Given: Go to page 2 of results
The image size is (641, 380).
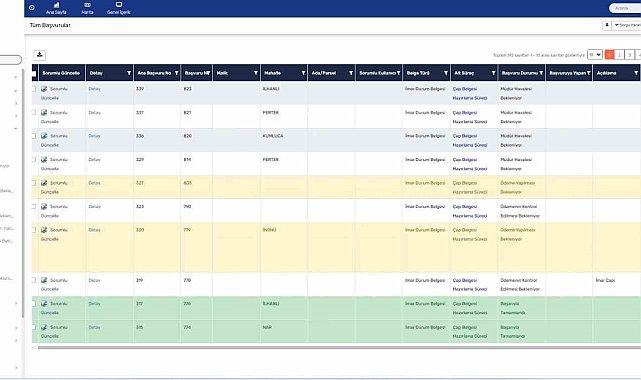Looking at the screenshot, I should 619,55.
